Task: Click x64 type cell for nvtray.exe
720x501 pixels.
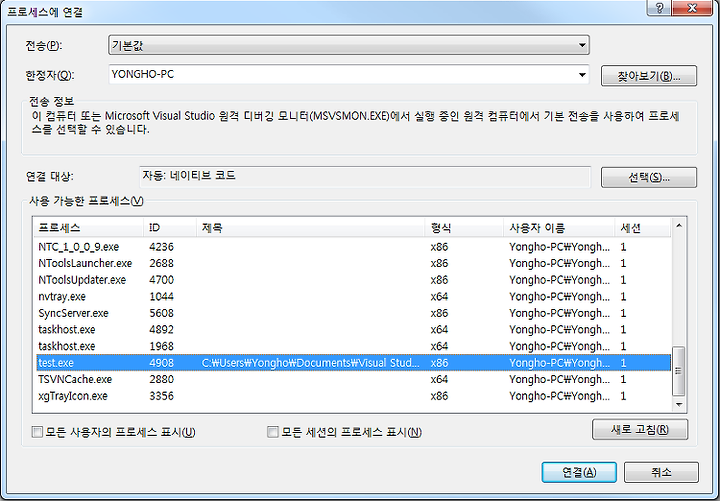Action: tap(439, 297)
